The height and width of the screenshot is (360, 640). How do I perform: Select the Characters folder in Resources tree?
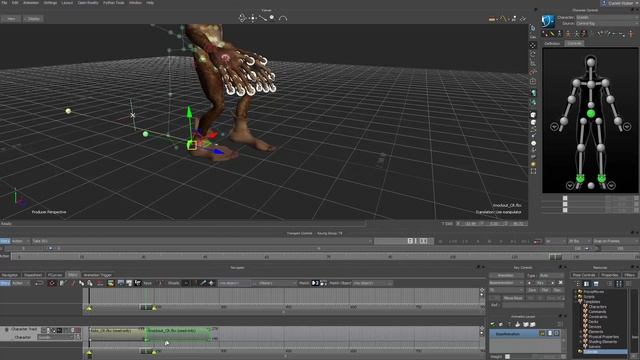pyautogui.click(x=598, y=307)
